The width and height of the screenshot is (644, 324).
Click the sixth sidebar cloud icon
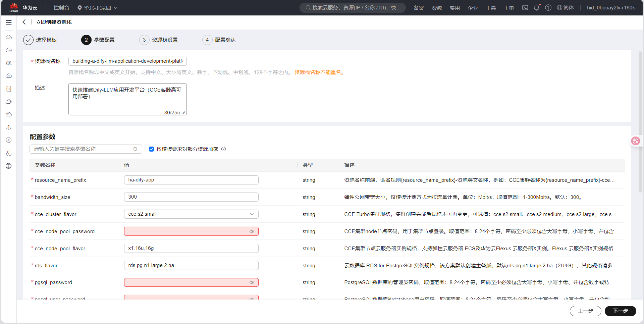tap(9, 102)
